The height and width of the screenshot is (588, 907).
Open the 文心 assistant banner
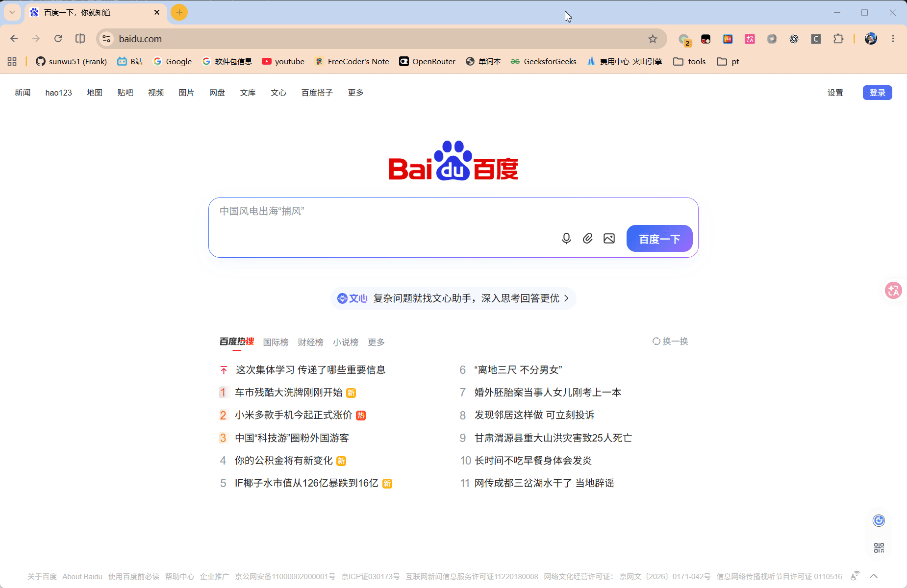pos(453,298)
